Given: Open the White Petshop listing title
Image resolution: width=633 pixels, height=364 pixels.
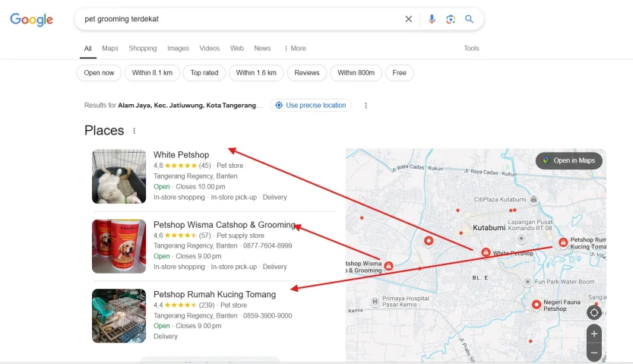Looking at the screenshot, I should point(182,155).
